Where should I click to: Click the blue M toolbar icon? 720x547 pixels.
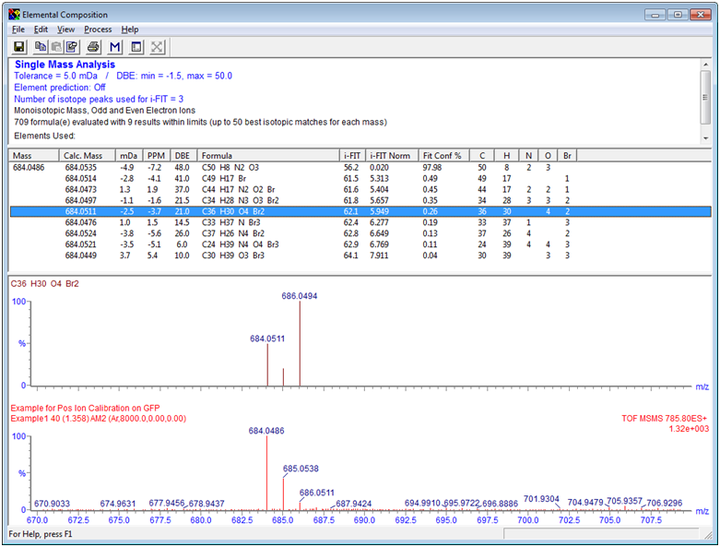coord(115,46)
